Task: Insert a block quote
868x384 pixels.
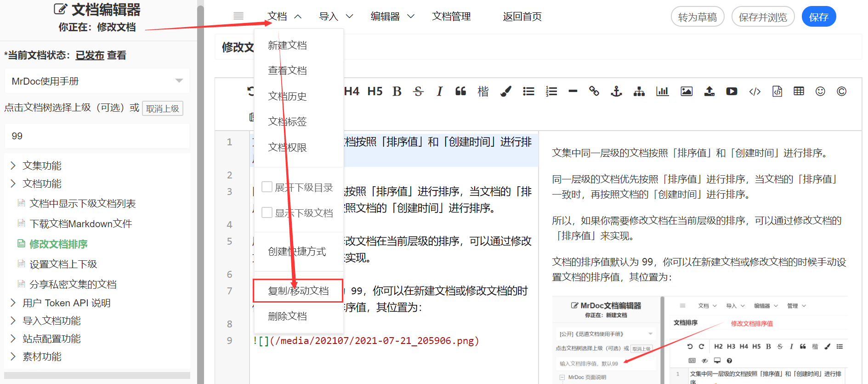Action: click(460, 92)
